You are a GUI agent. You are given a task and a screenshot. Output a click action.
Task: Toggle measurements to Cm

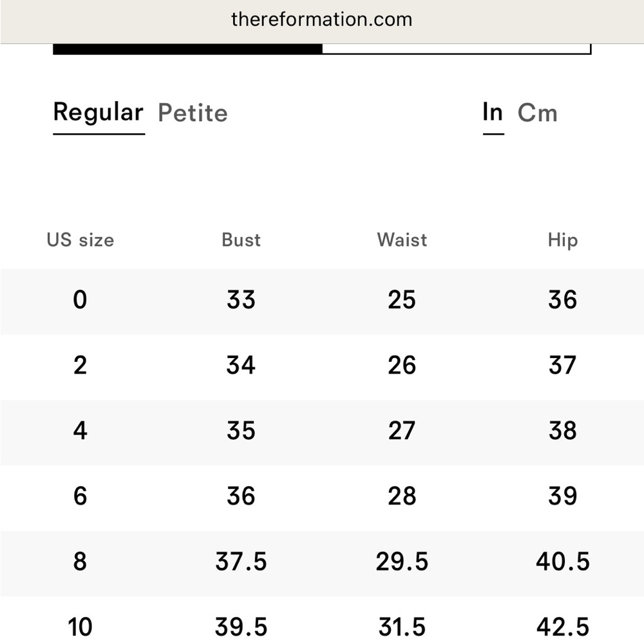(x=537, y=113)
